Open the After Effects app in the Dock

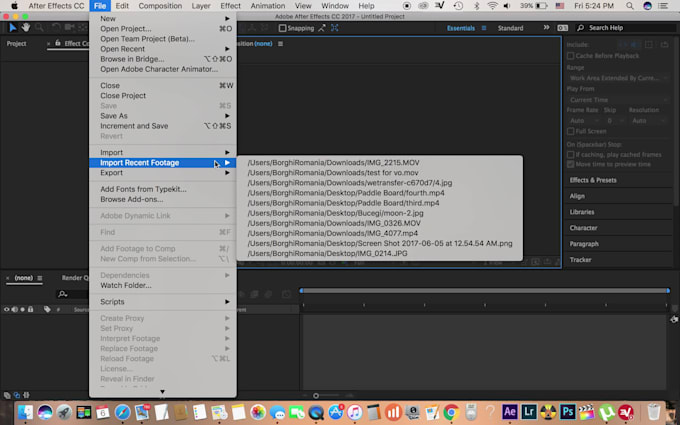point(510,411)
